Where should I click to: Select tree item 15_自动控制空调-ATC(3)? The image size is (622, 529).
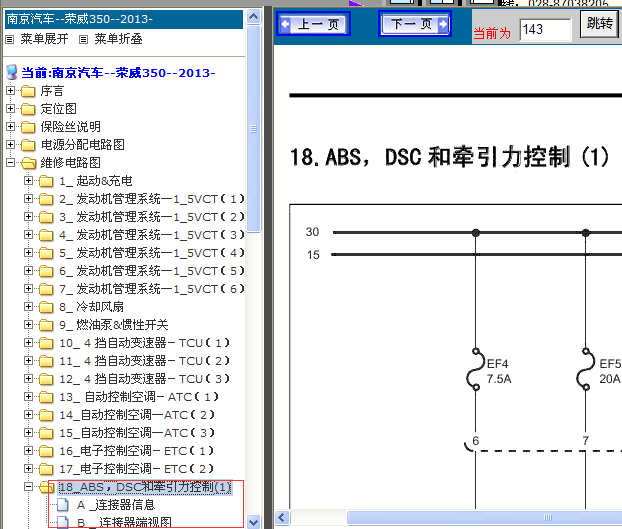[x=137, y=433]
